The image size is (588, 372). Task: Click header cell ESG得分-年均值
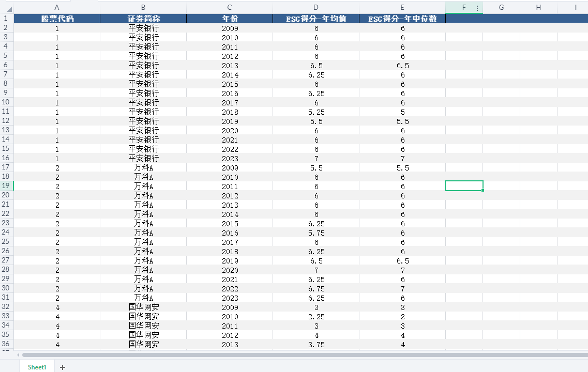[x=316, y=19]
